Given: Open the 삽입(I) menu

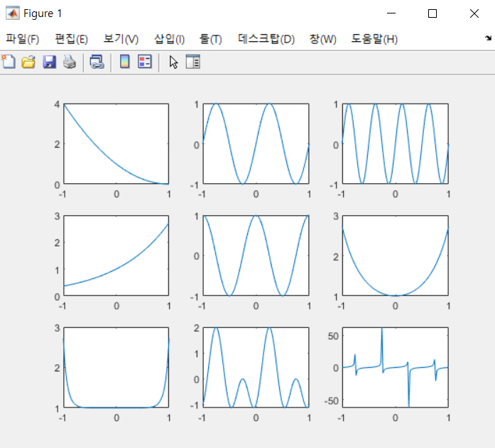Looking at the screenshot, I should click(169, 39).
